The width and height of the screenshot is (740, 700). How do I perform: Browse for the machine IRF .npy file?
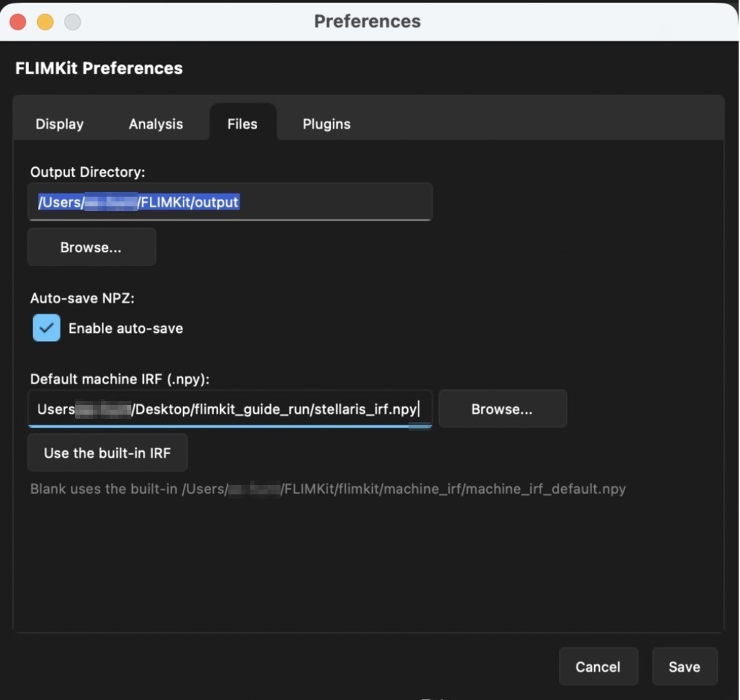pos(503,408)
